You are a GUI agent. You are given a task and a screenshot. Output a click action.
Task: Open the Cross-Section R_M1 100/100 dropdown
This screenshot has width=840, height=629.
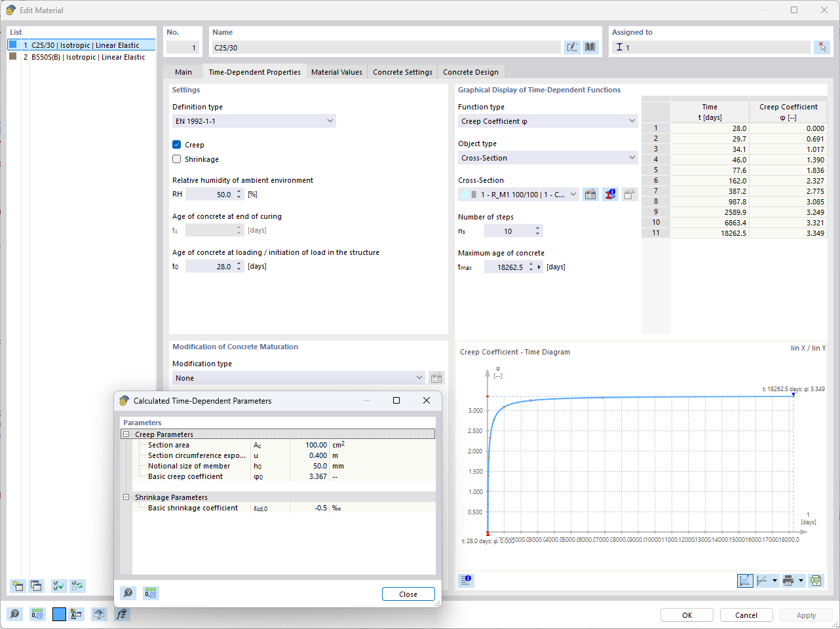[518, 195]
